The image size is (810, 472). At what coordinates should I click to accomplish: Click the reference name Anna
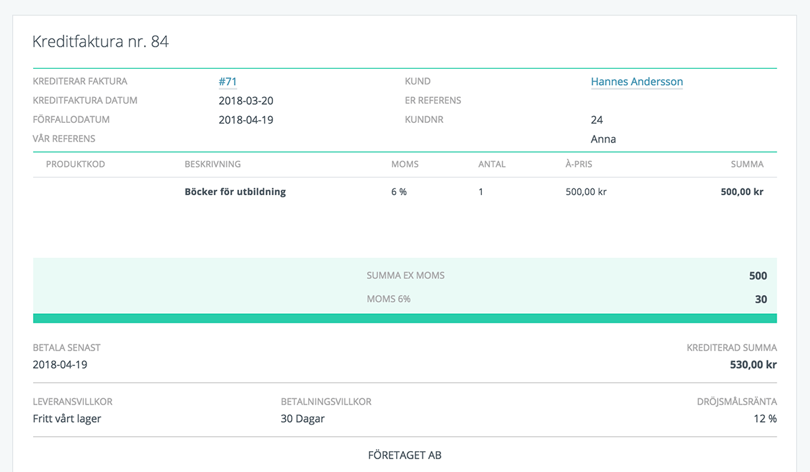[603, 139]
